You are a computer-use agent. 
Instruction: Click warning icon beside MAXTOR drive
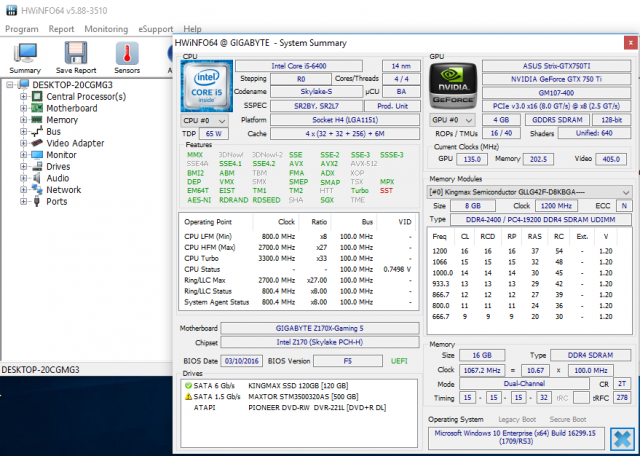click(x=189, y=397)
